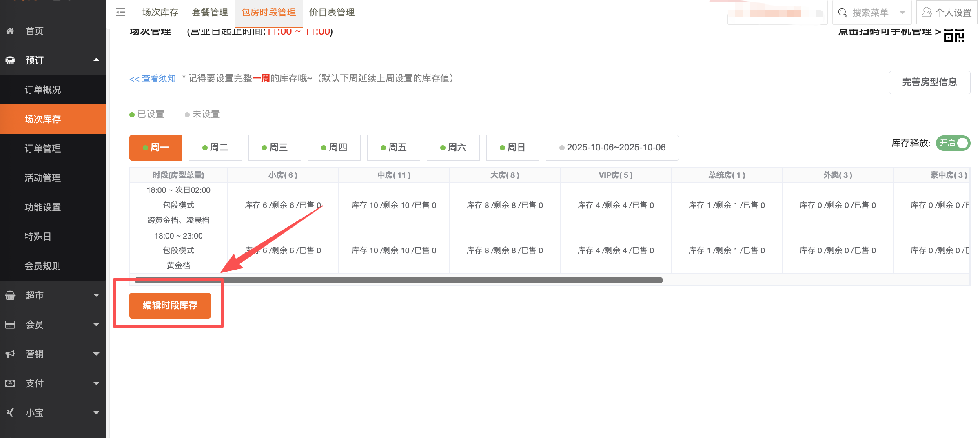Collapse the 预订 menu arrow
This screenshot has width=980, height=438.
(96, 60)
